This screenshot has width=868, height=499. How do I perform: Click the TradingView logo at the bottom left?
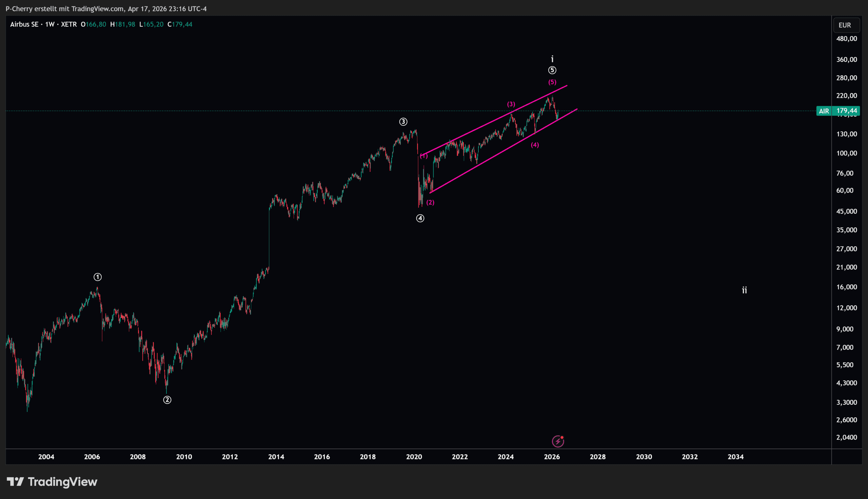(52, 481)
